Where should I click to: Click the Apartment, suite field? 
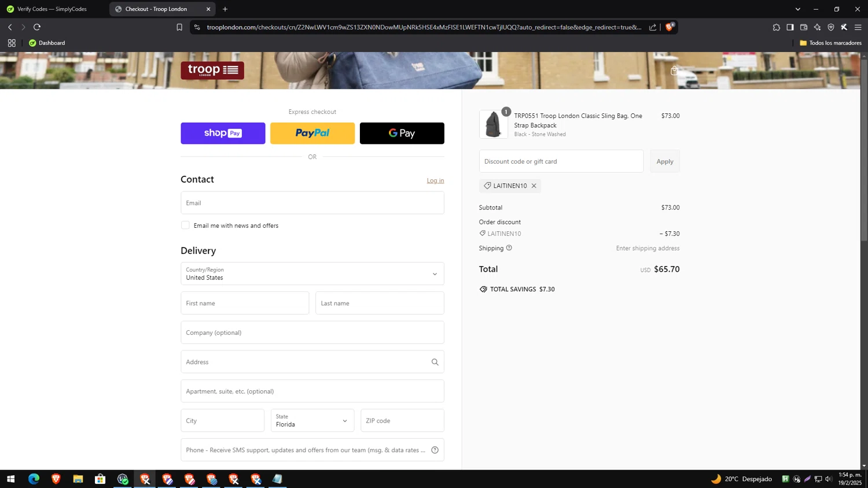pyautogui.click(x=312, y=391)
